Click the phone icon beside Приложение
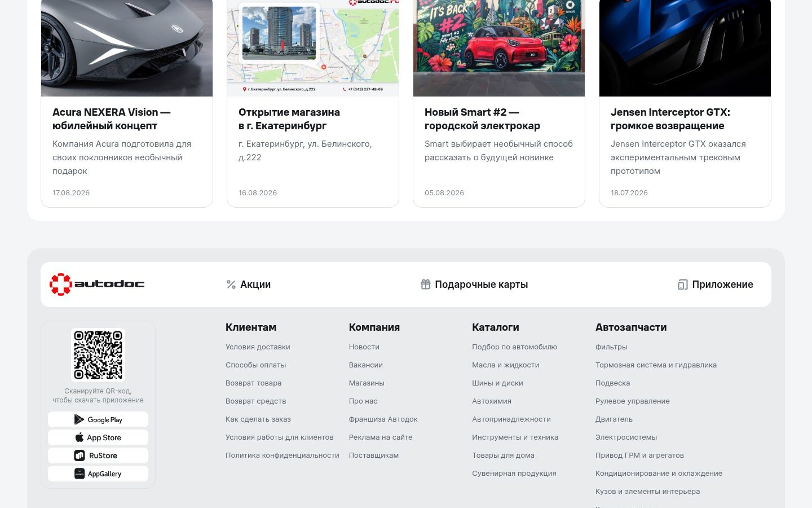 (x=683, y=284)
